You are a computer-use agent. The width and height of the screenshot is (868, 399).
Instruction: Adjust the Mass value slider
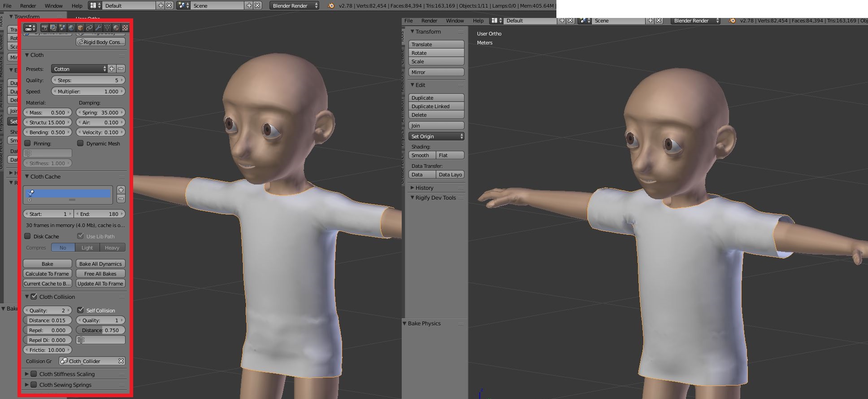pos(48,112)
